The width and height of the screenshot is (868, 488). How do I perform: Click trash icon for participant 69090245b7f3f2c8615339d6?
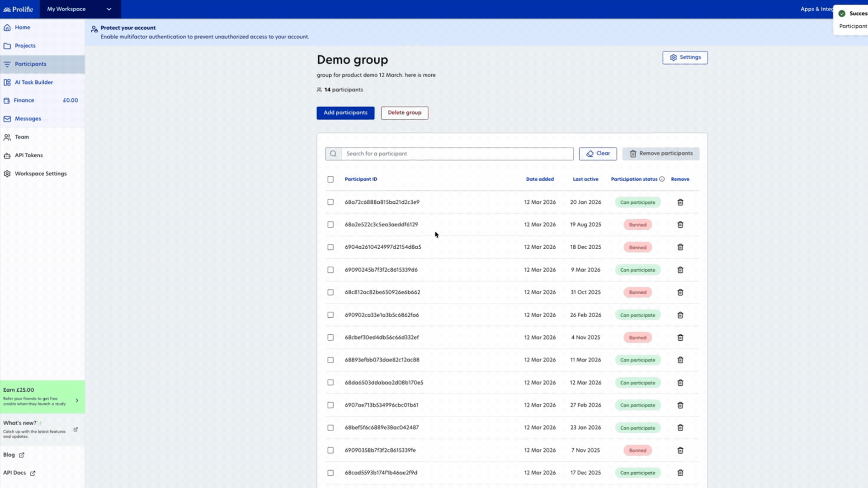(680, 270)
